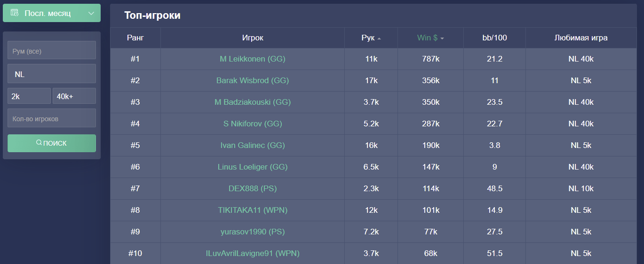Viewport: 644px width, 264px height.
Task: Sort table by bb/100 column header
Action: coord(494,38)
